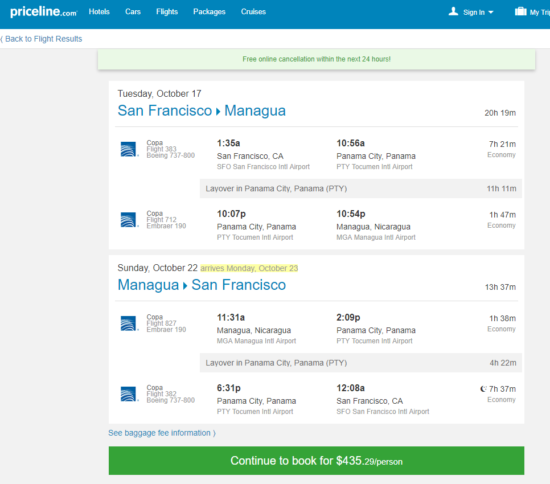Image resolution: width=550 pixels, height=484 pixels.
Task: Open See baggage fee information link
Action: [162, 433]
